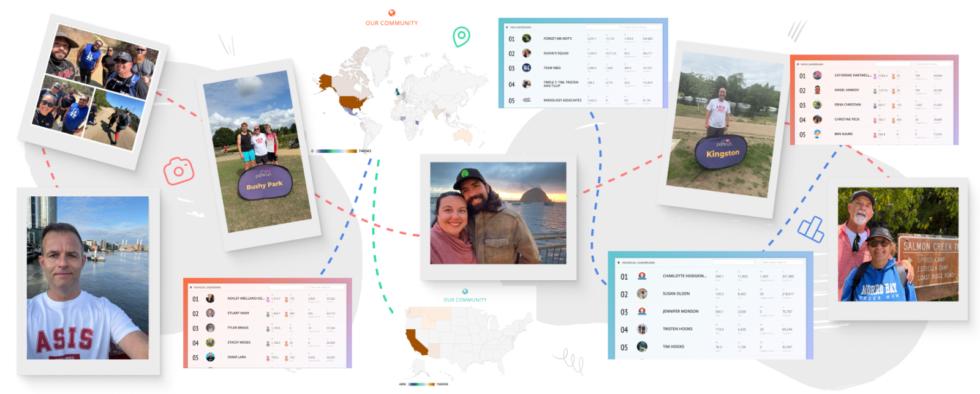Click California on the US map
The width and height of the screenshot is (980, 394).
[x=416, y=343]
